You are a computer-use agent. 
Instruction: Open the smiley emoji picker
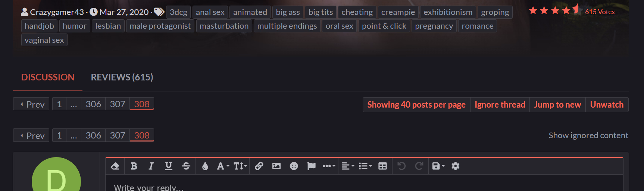(x=294, y=166)
